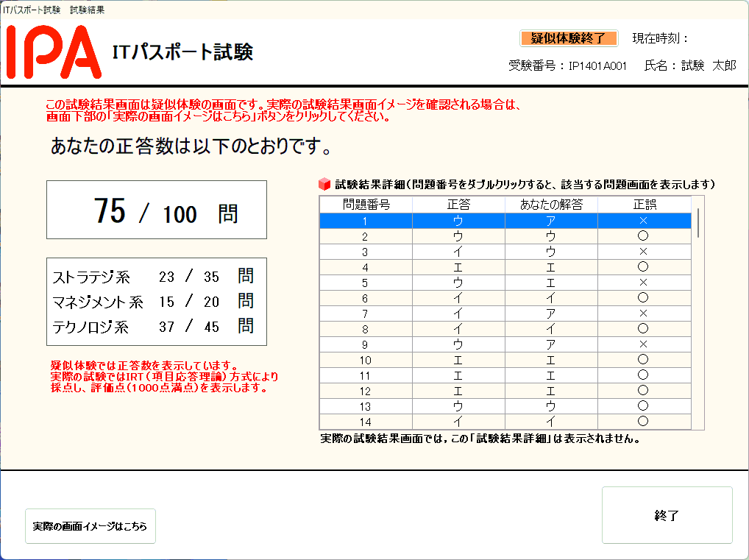Select question number 5 cell

point(366,283)
